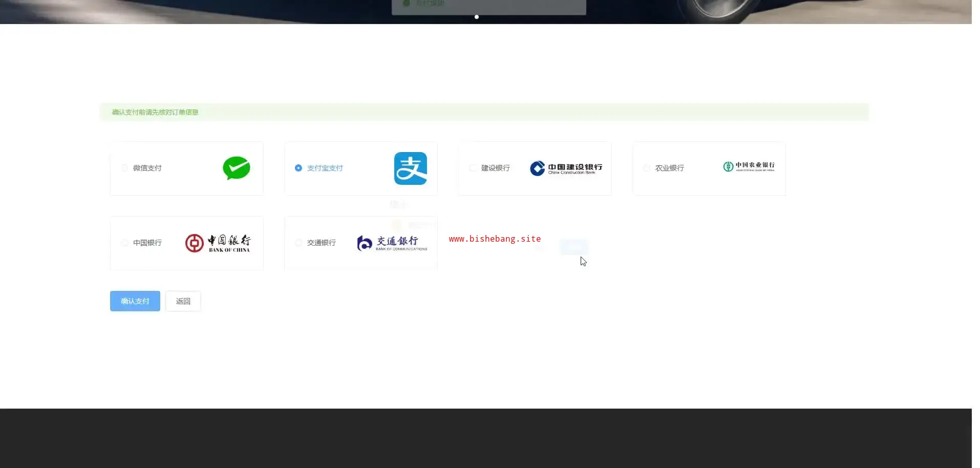This screenshot has height=468, width=980.
Task: Click the WeChat Pay green logo
Action: (237, 168)
